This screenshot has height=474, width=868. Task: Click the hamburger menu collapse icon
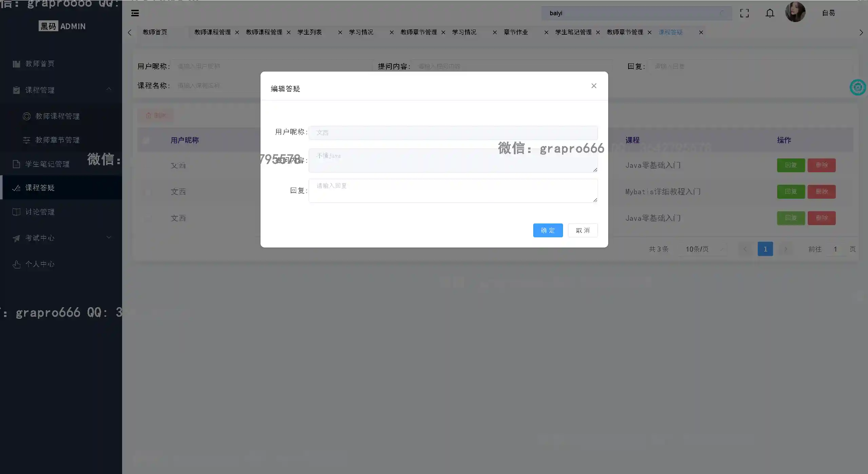(135, 13)
